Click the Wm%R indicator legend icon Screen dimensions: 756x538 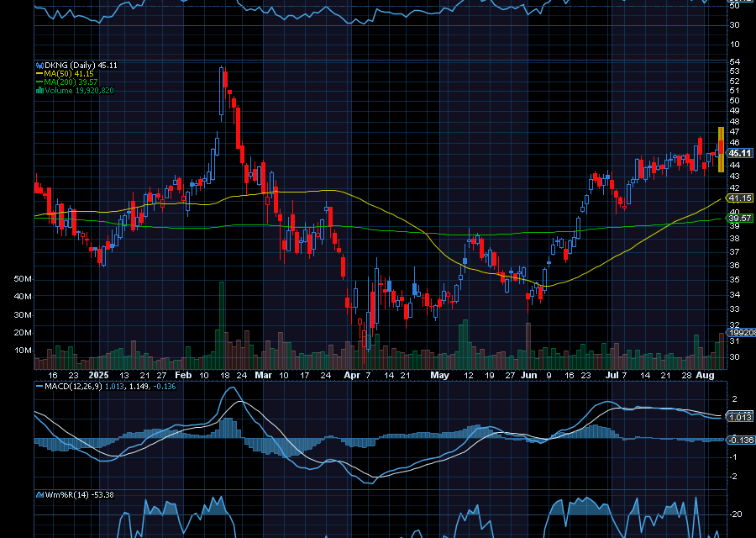pyautogui.click(x=40, y=494)
